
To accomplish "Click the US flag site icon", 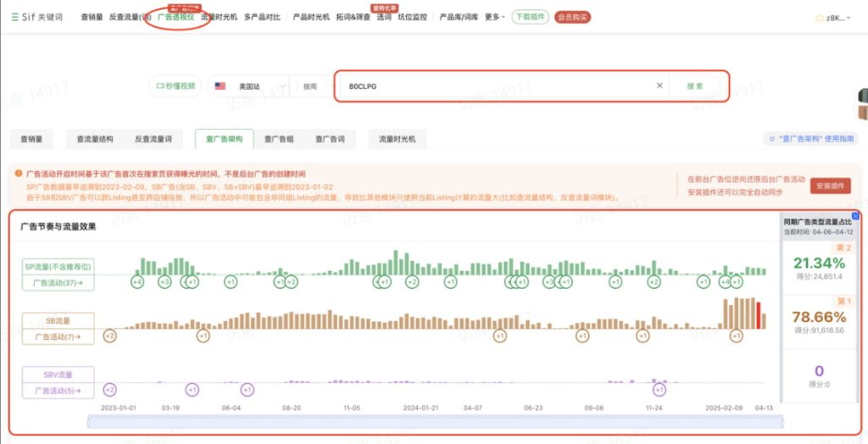I will [x=220, y=86].
